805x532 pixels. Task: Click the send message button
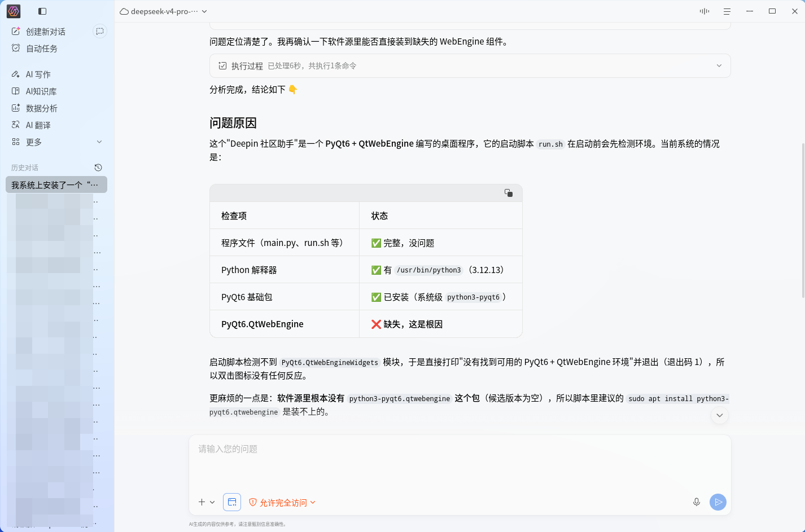pyautogui.click(x=718, y=502)
